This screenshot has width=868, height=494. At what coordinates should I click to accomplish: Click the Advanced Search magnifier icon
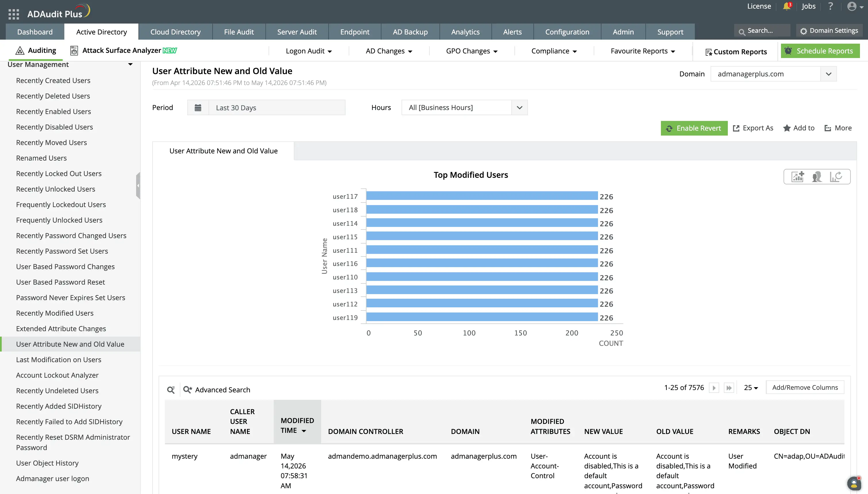[x=188, y=390]
